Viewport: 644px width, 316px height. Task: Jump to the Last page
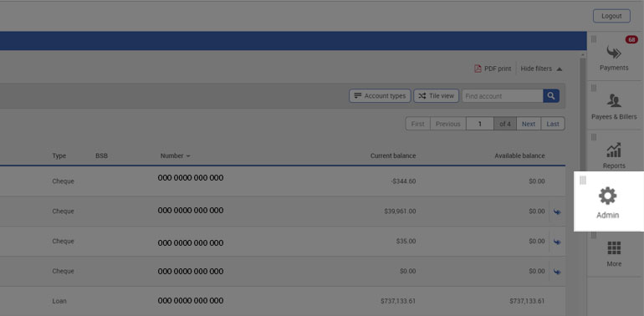coord(553,124)
